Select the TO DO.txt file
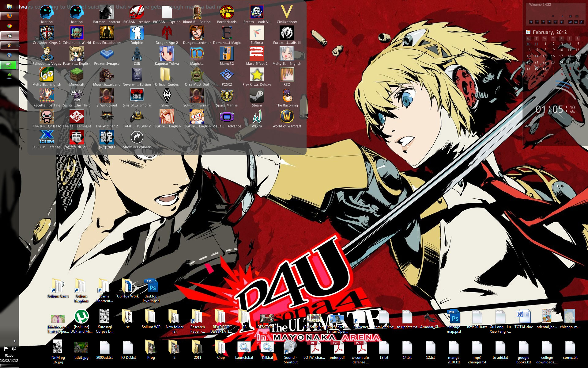 click(x=128, y=350)
